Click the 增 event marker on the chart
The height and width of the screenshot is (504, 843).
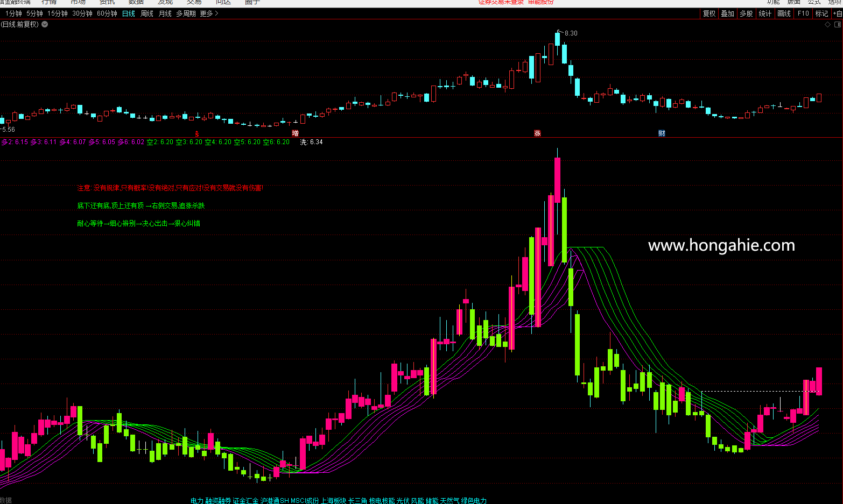click(x=295, y=133)
